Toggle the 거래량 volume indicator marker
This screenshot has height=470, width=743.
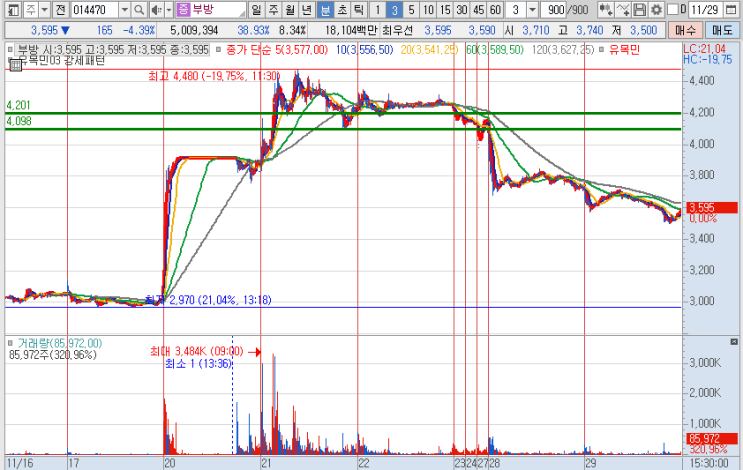tap(10, 343)
